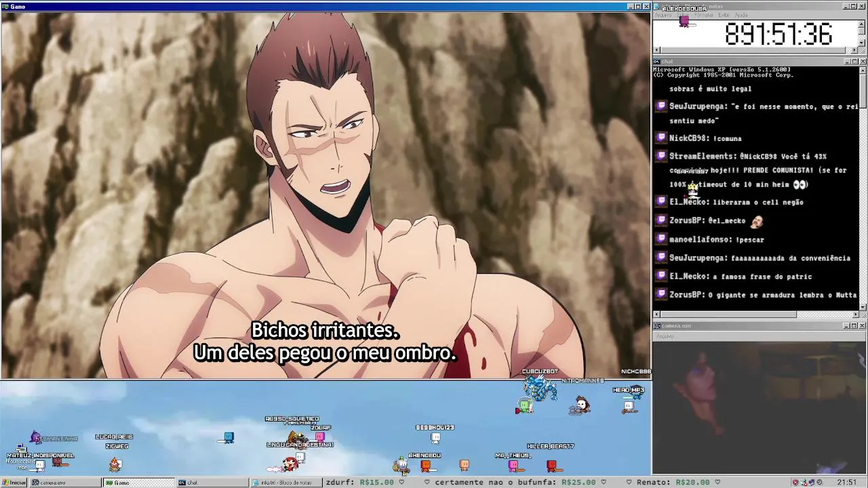The width and height of the screenshot is (868, 488).
Task: Click chat window console icon
Action: 657,62
